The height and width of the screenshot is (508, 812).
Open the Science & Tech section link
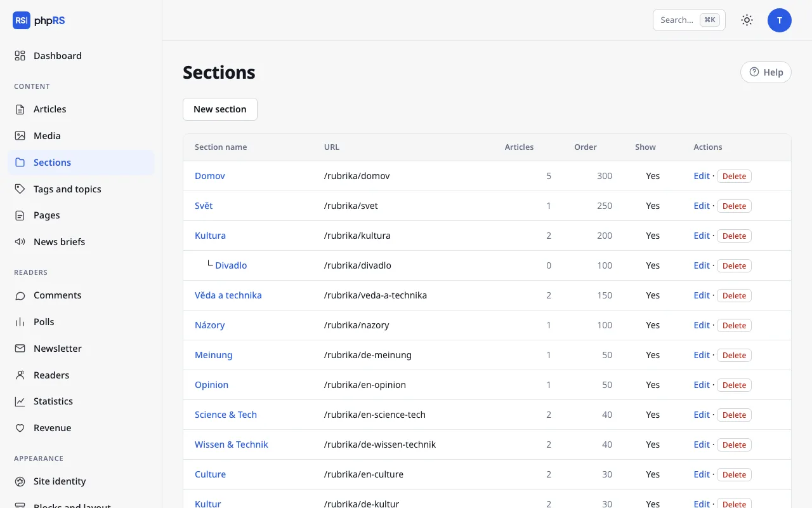coord(226,415)
